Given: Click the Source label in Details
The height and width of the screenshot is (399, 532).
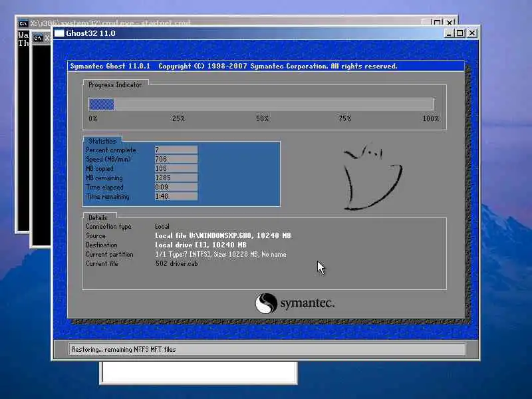Looking at the screenshot, I should click(96, 235).
